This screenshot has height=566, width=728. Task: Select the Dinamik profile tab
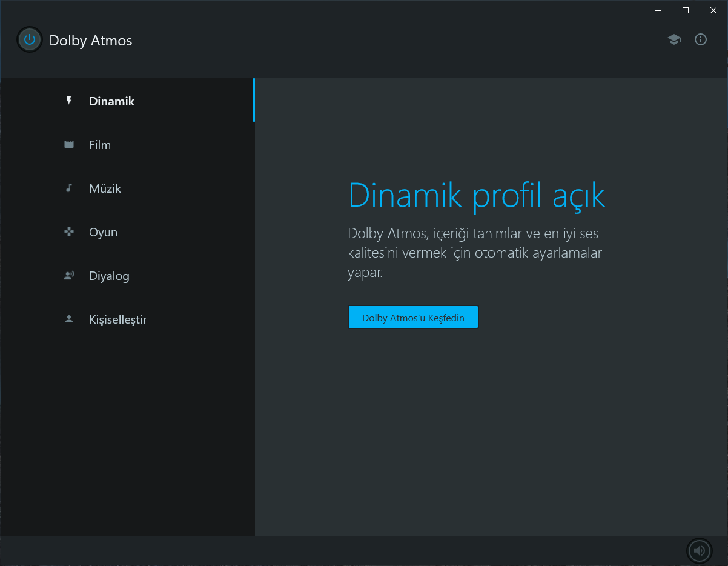(x=127, y=101)
